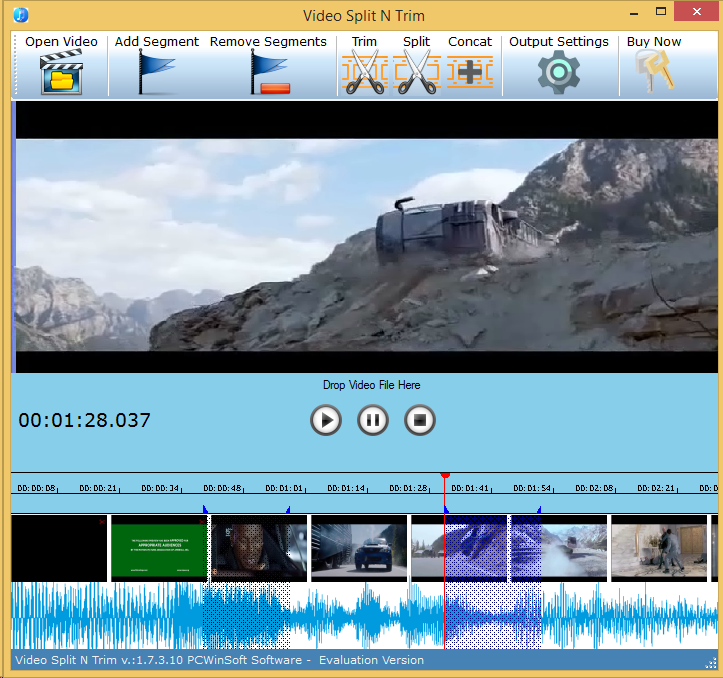The image size is (723, 678).
Task: Select the fighting men indoors thumbnail
Action: [659, 548]
